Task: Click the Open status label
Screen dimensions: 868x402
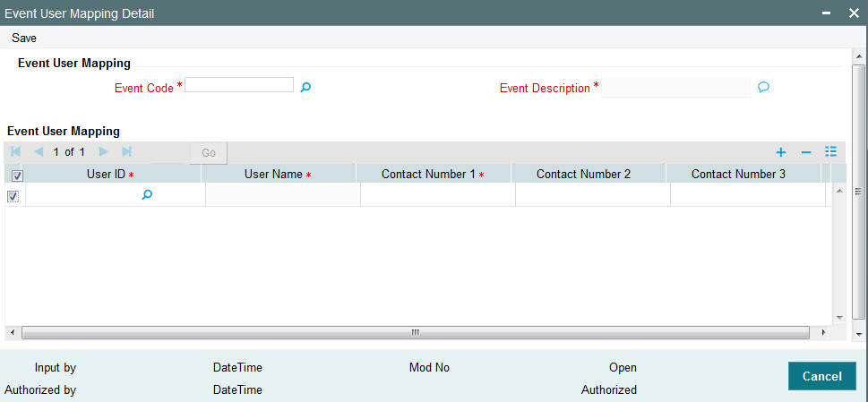Action: coord(623,368)
